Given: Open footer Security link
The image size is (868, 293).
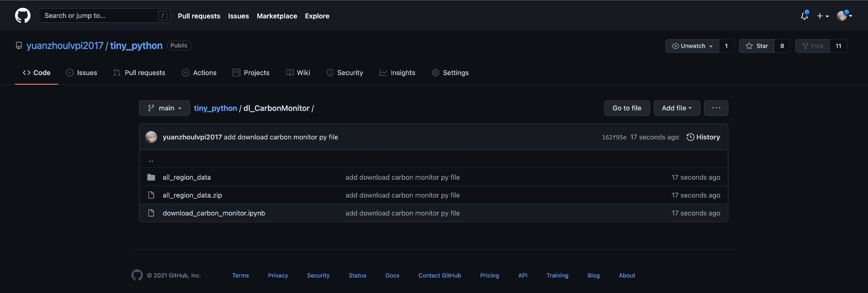Looking at the screenshot, I should pos(318,276).
